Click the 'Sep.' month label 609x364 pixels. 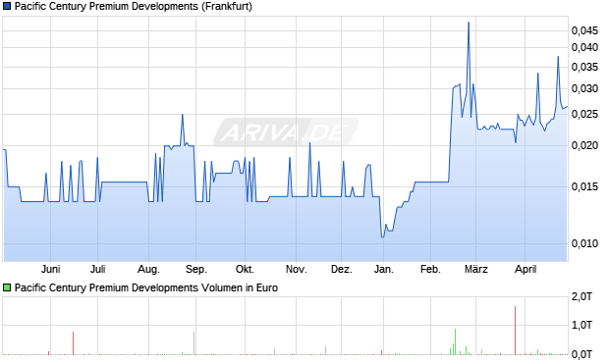click(196, 269)
